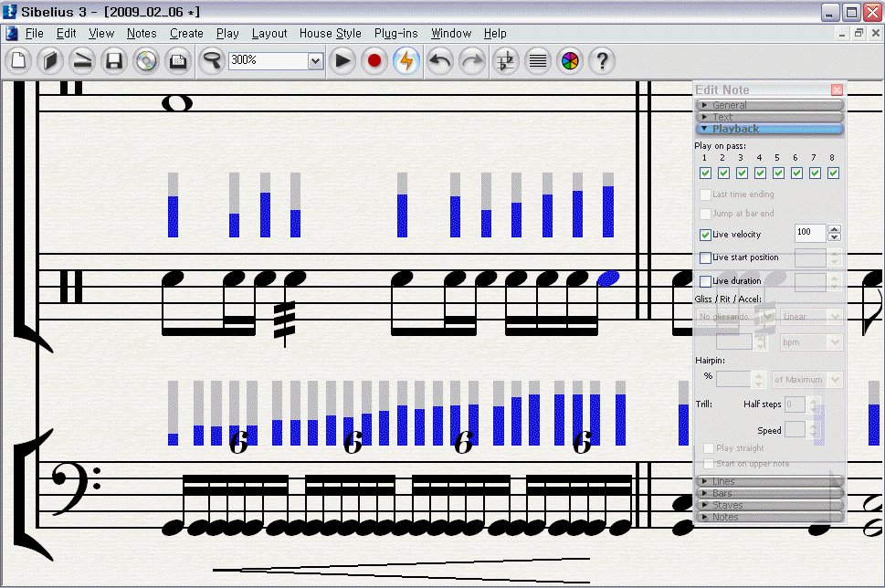Click the Live velocity value field
The width and height of the screenshot is (885, 588).
[x=809, y=234]
